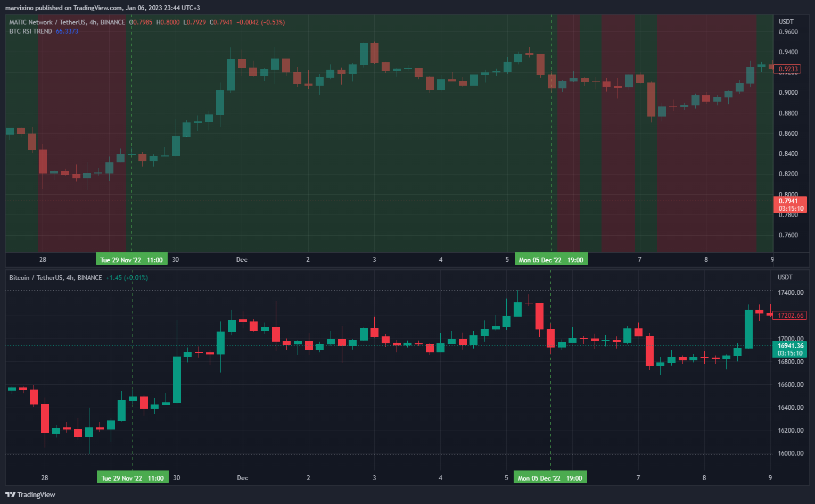
Task: Click the indicator value 66.3373
Action: pos(67,31)
